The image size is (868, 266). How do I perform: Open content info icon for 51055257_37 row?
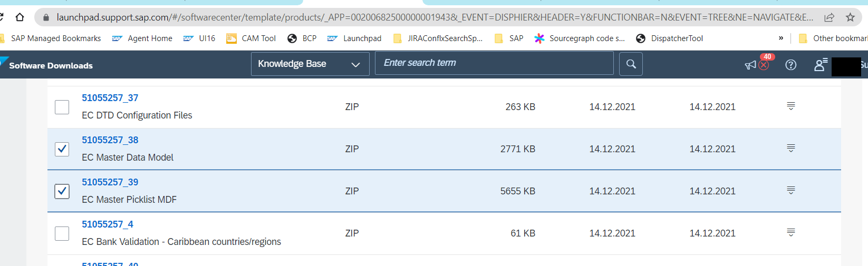[791, 106]
